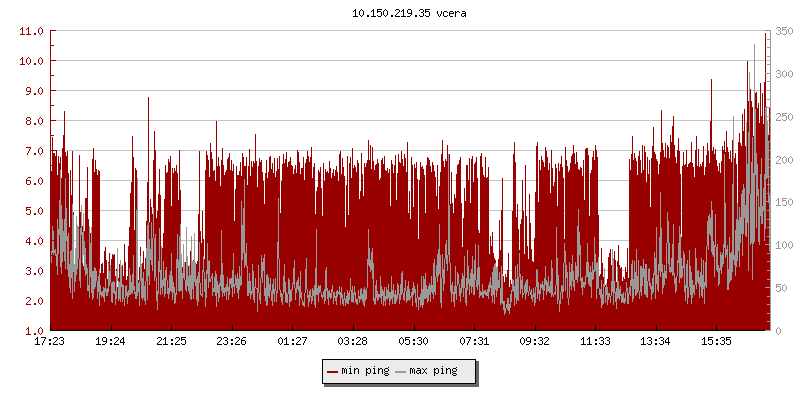800x400 pixels.
Task: Select the 01:27 time axis label
Action: click(292, 341)
